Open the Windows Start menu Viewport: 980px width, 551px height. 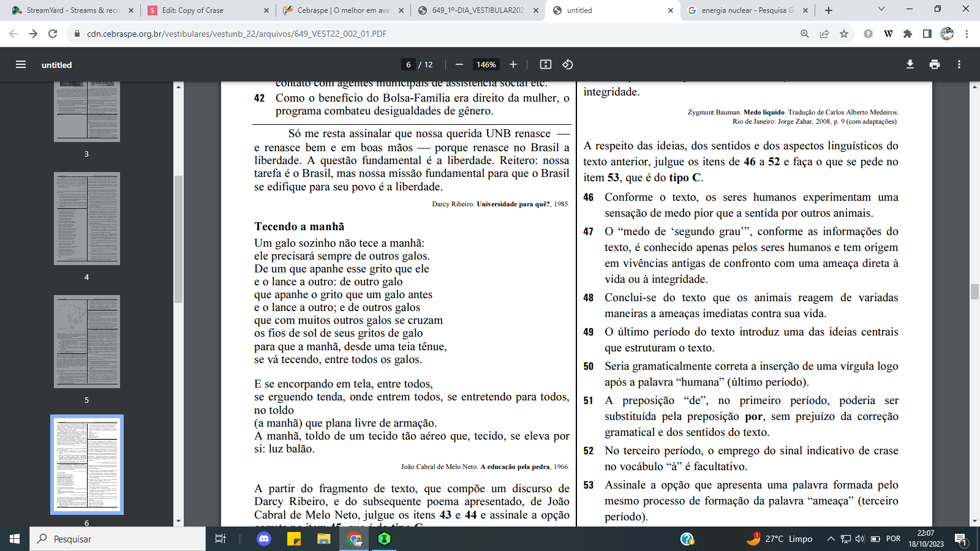[x=15, y=539]
